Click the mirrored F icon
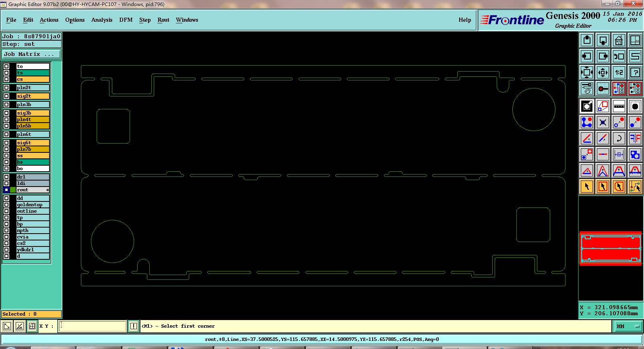644x349 pixels. [635, 138]
